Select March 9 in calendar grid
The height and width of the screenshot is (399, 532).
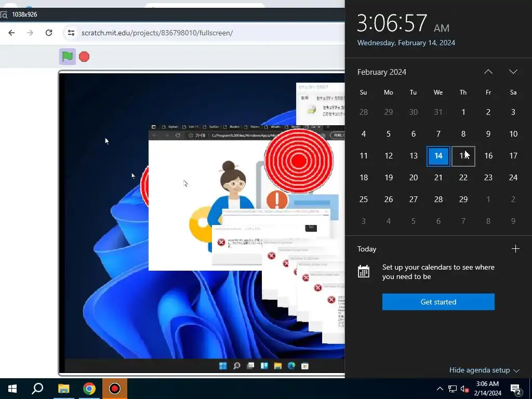point(513,221)
